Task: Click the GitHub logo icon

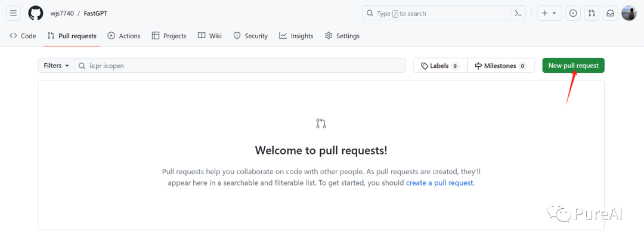Action: 36,13
